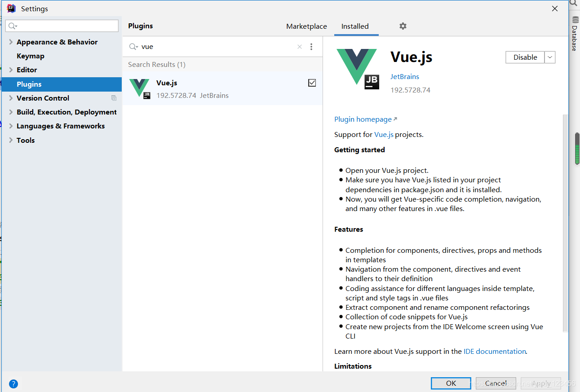580x392 pixels.
Task: Select the Vue.js search result row
Action: click(222, 88)
